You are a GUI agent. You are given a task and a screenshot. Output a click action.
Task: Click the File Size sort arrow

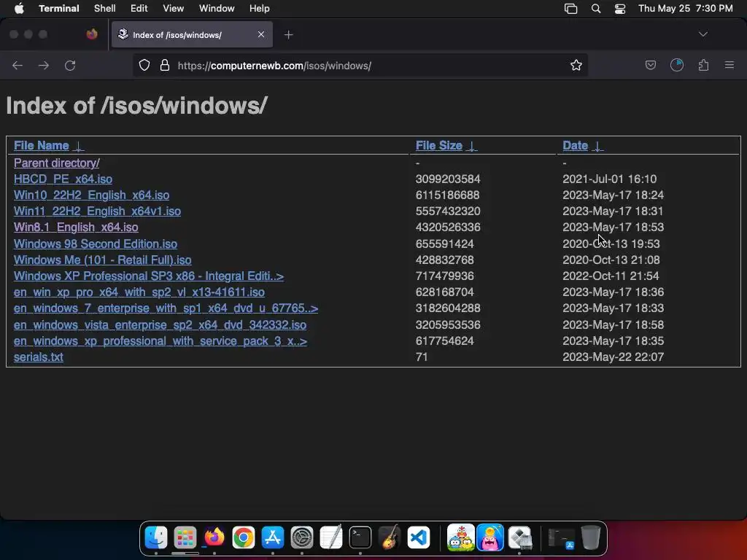pos(472,146)
